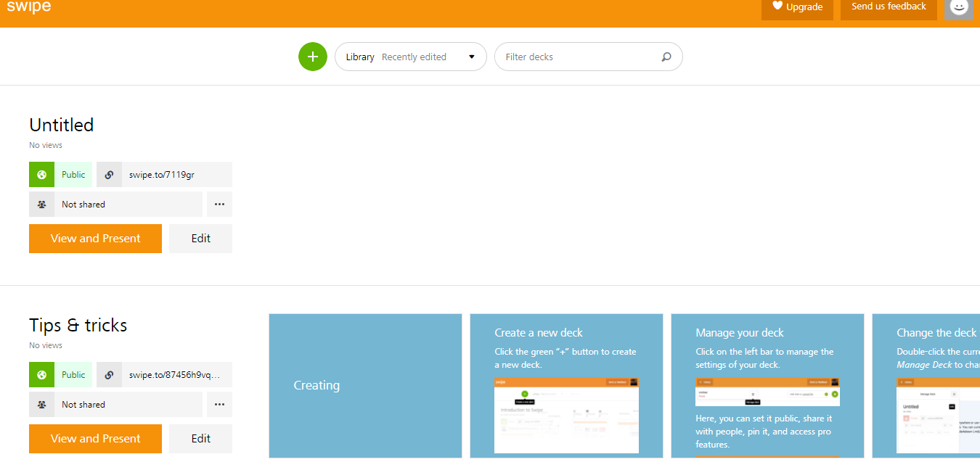This screenshot has width=980, height=470.
Task: Click link icon next to swipe.to/87456h9vq
Action: pyautogui.click(x=109, y=375)
